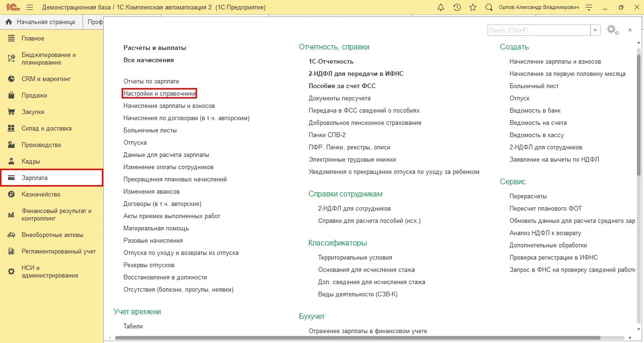Open 2-НДФЛ для передачи в ИФНС
Viewport: 644px width, 343px height.
click(356, 74)
